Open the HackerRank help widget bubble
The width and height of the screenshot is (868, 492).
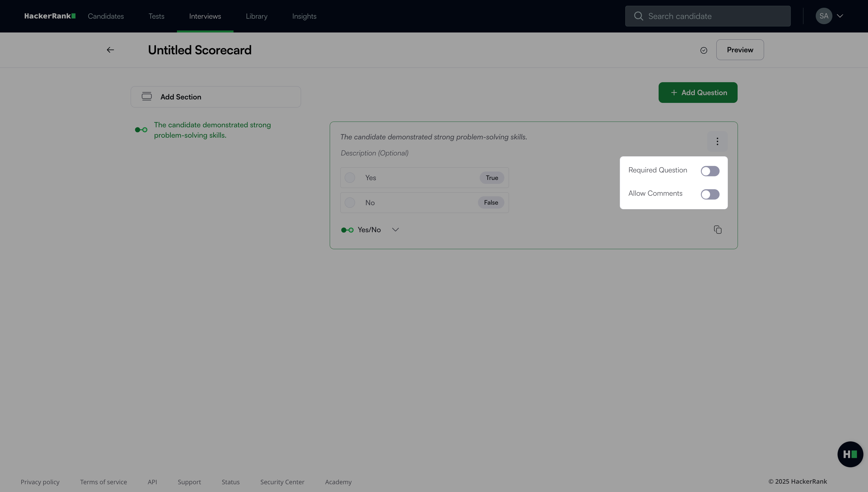point(850,454)
